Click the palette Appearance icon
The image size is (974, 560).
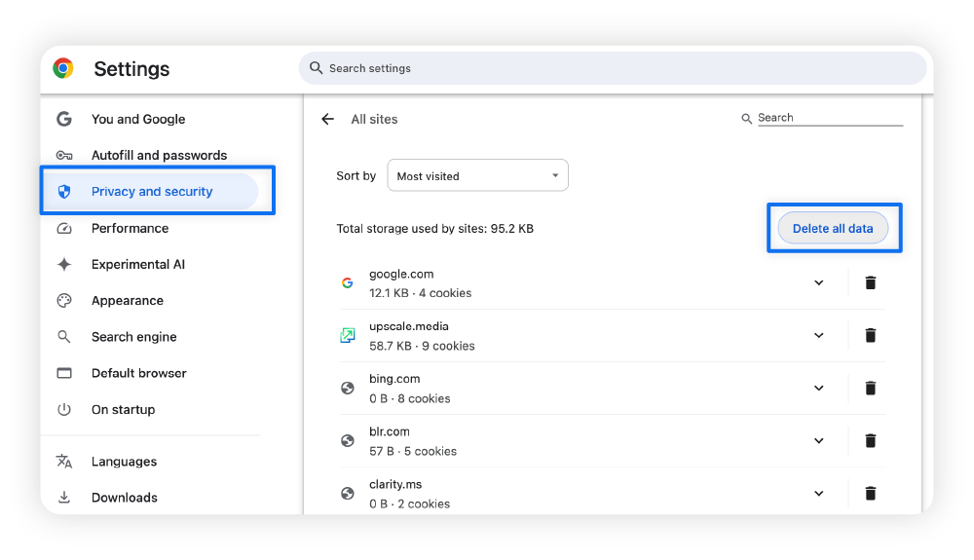(64, 301)
